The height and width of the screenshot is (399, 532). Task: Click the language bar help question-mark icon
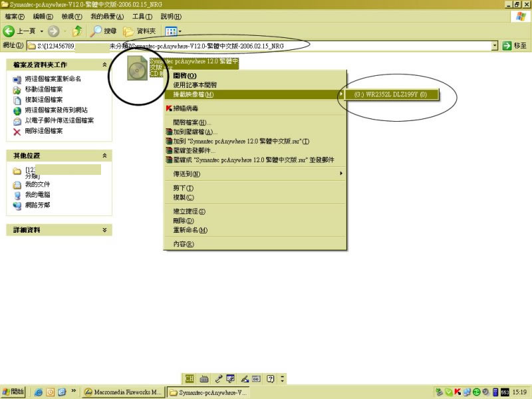coord(271,378)
